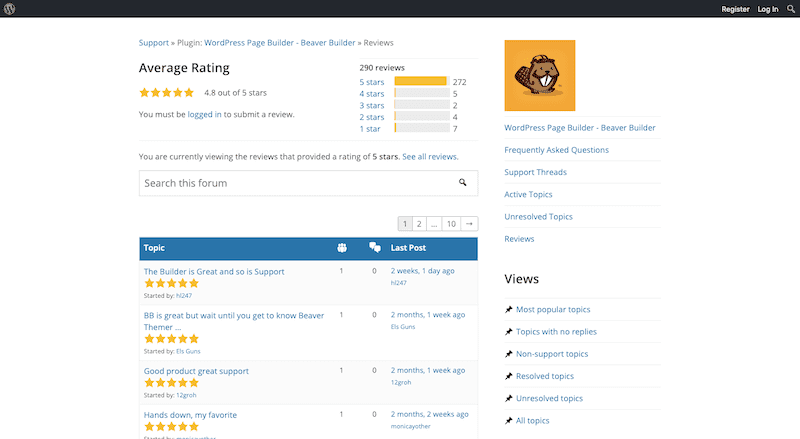Open review Good product great support
This screenshot has width=800, height=439.
point(196,371)
